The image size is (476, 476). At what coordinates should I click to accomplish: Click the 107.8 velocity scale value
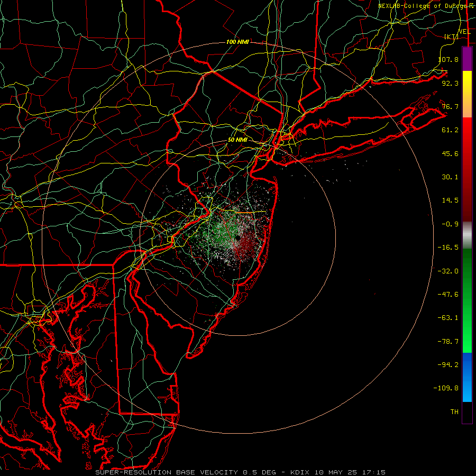coord(448,59)
